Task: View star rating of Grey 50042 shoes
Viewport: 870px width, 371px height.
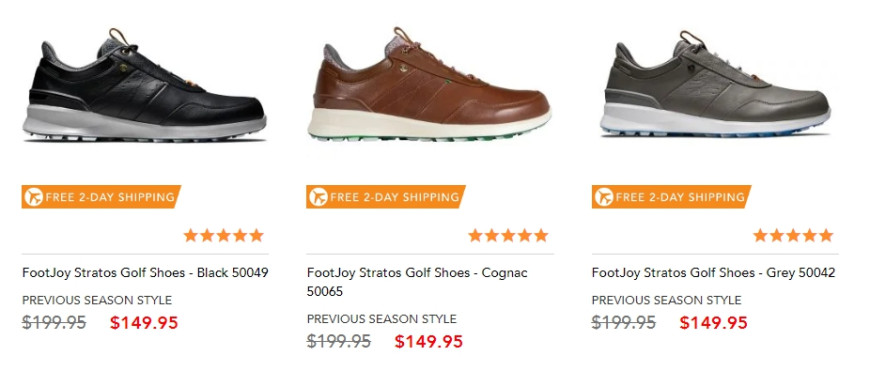Action: [x=793, y=236]
